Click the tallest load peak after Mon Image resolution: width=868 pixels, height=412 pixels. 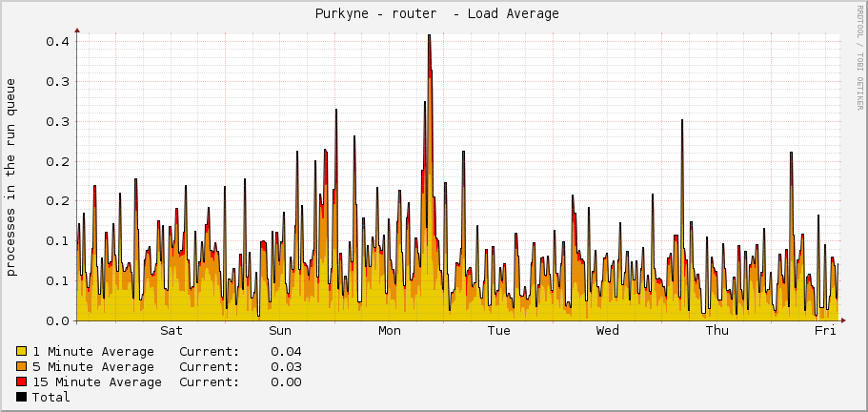[430, 38]
